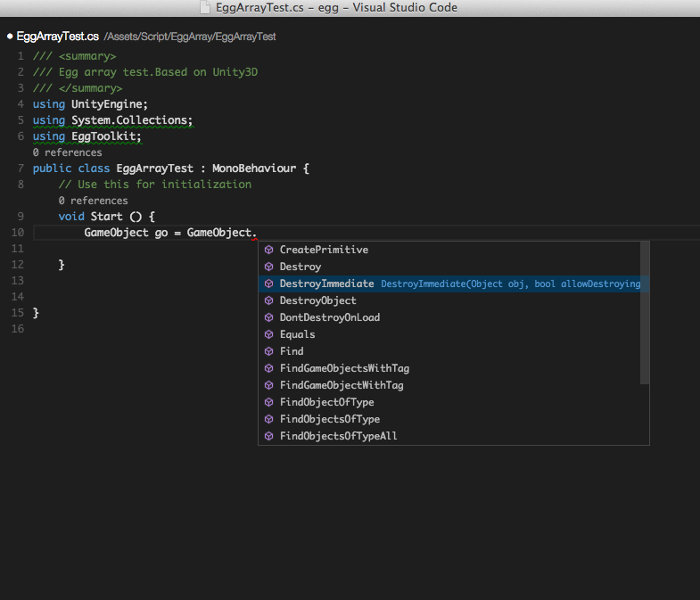The image size is (700, 600).
Task: Select FindGameObjectWithTag suggestion
Action: [449, 385]
